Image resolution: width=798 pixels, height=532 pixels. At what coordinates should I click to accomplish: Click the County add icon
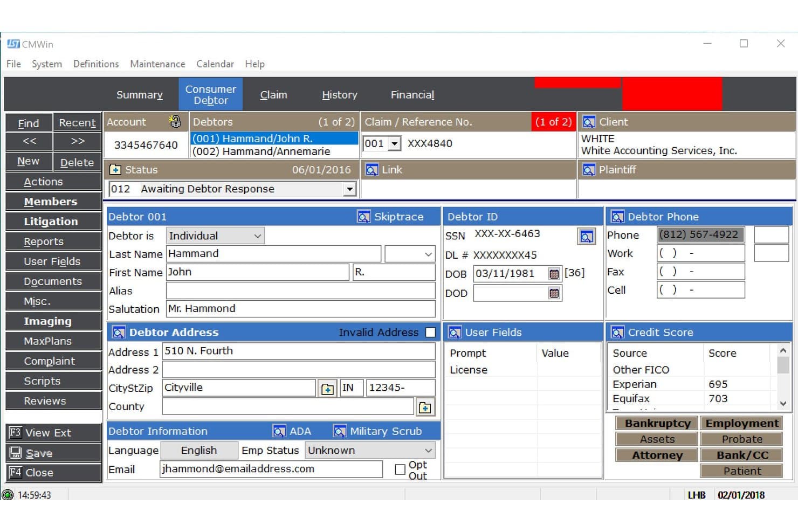[425, 407]
